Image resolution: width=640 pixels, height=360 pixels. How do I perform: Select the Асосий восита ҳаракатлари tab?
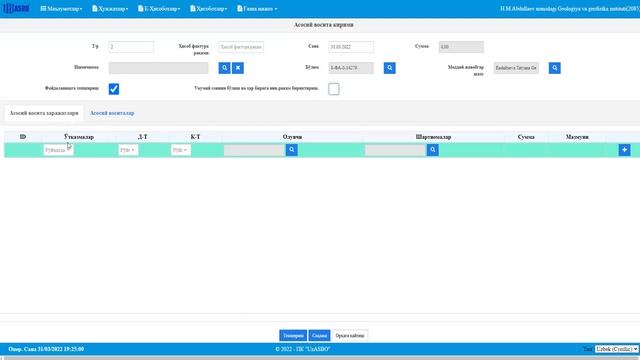coord(44,113)
